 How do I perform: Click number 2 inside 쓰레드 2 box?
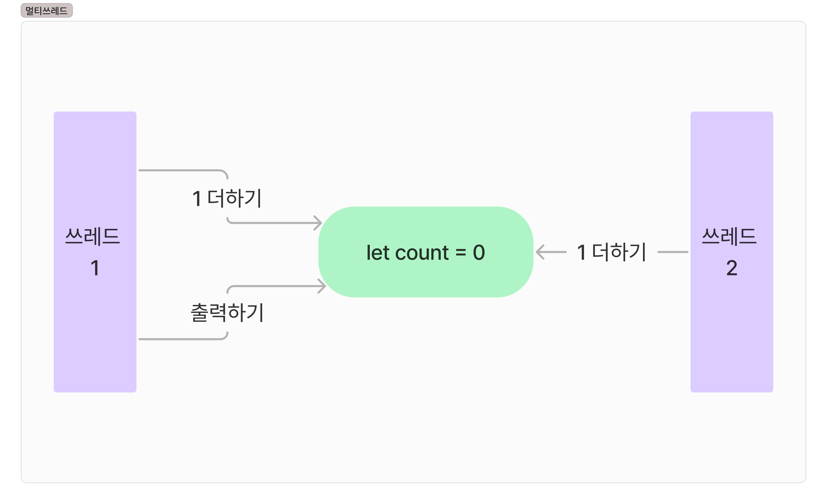click(x=732, y=268)
